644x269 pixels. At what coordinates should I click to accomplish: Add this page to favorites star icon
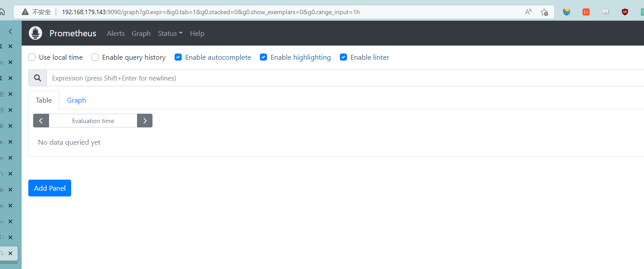(x=544, y=12)
